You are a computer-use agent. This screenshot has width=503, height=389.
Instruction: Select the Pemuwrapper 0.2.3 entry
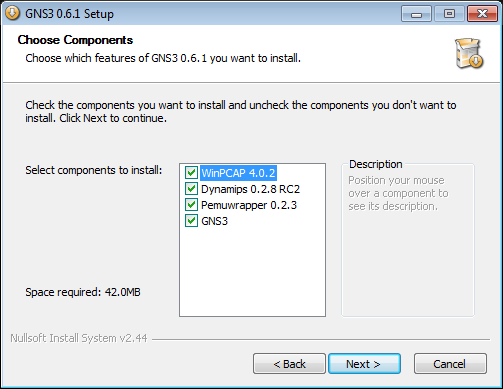pyautogui.click(x=249, y=205)
